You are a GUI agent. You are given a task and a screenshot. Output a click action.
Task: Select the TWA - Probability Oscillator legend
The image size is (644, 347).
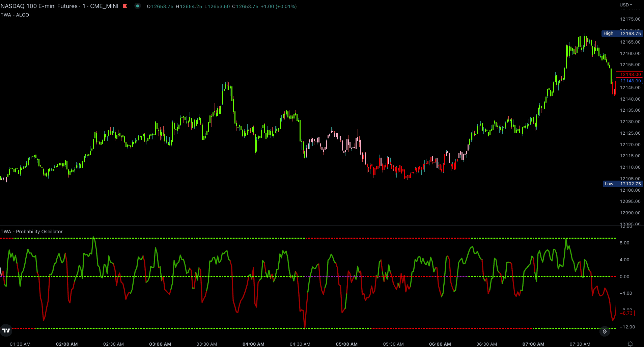point(32,232)
